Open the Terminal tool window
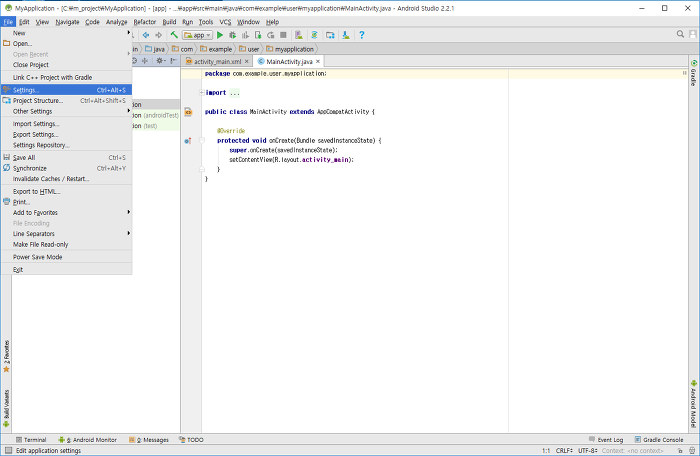 pos(31,439)
